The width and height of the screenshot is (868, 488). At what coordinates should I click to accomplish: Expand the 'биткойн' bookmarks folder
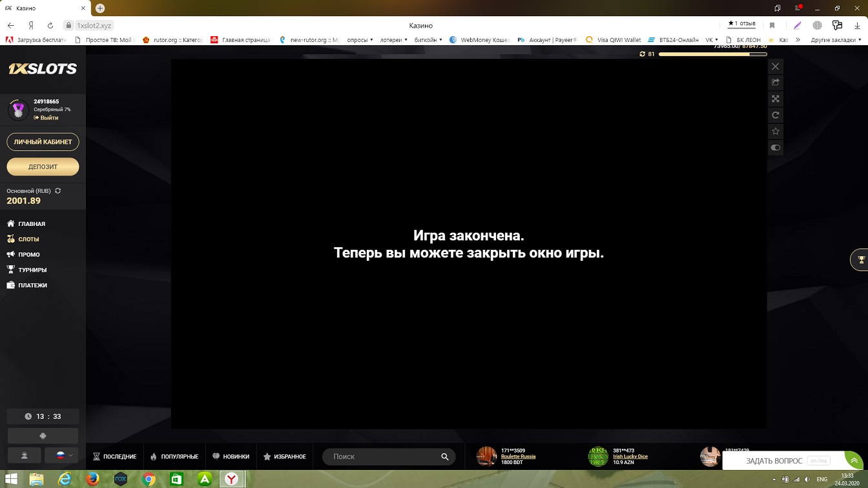(428, 40)
